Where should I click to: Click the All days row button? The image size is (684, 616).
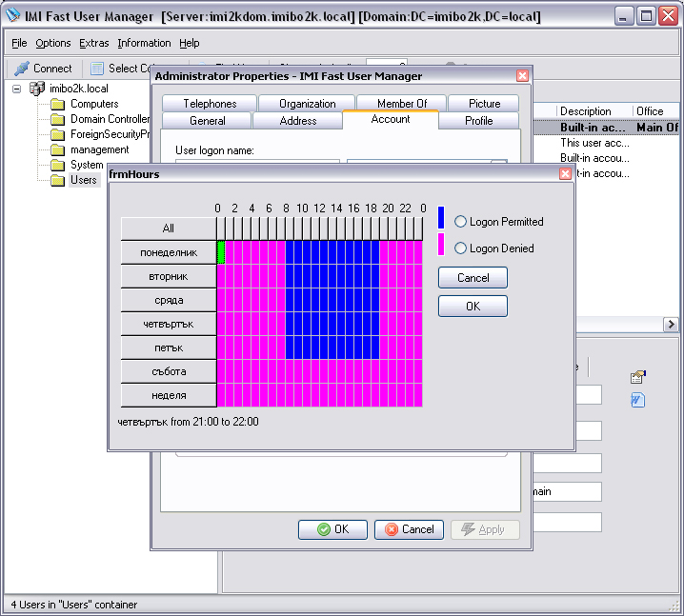coord(169,229)
